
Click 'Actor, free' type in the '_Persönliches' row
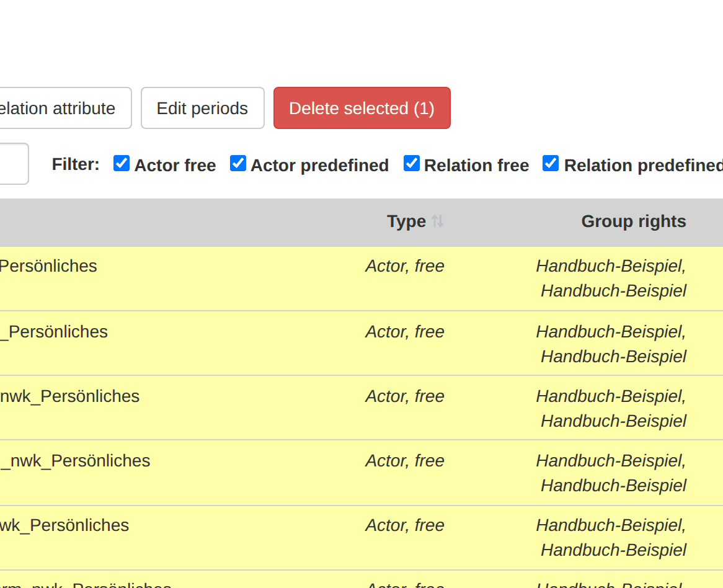[405, 332]
